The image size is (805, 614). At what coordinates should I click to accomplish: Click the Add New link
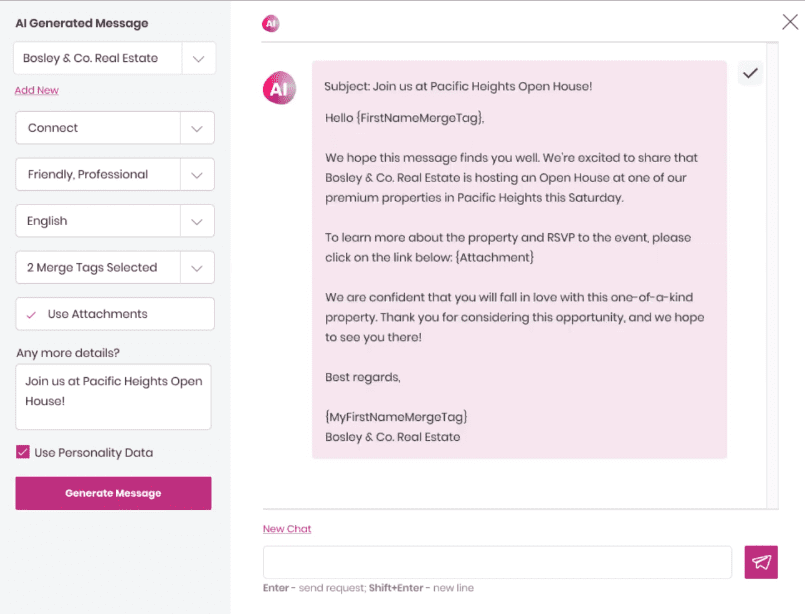coord(36,90)
